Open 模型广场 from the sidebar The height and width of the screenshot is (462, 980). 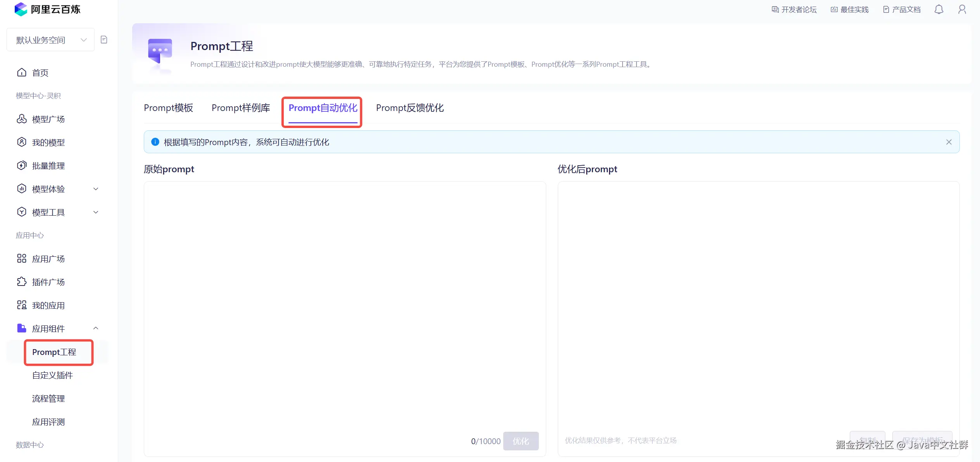48,119
